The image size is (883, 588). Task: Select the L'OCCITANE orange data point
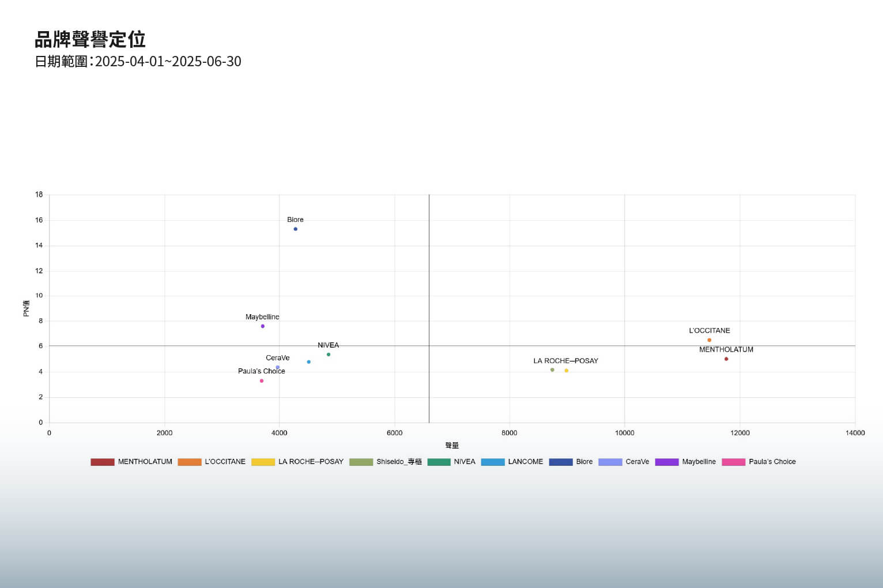[710, 340]
